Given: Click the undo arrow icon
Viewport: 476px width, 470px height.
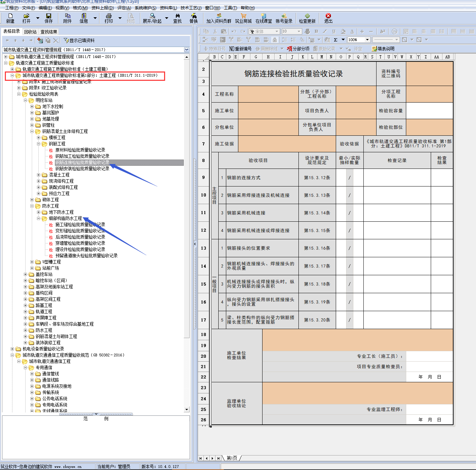Looking at the screenshot, I should pos(234,31).
